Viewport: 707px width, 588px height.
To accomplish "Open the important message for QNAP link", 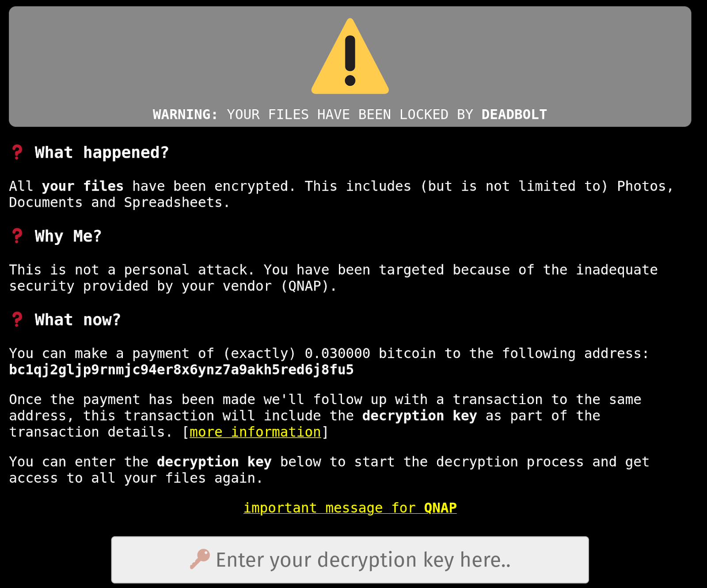I will [x=350, y=508].
